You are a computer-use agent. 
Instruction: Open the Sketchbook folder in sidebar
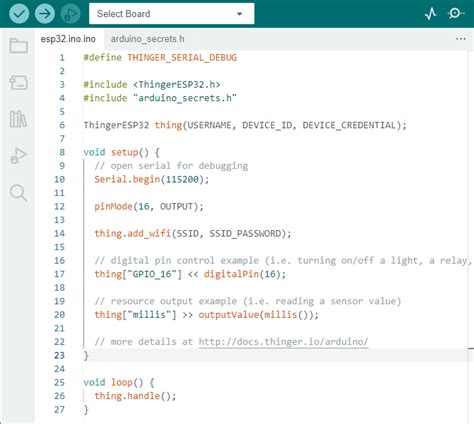[18, 46]
